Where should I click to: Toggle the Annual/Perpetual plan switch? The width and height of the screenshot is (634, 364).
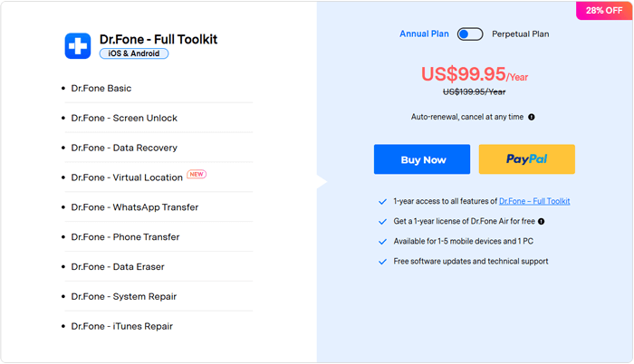point(470,34)
